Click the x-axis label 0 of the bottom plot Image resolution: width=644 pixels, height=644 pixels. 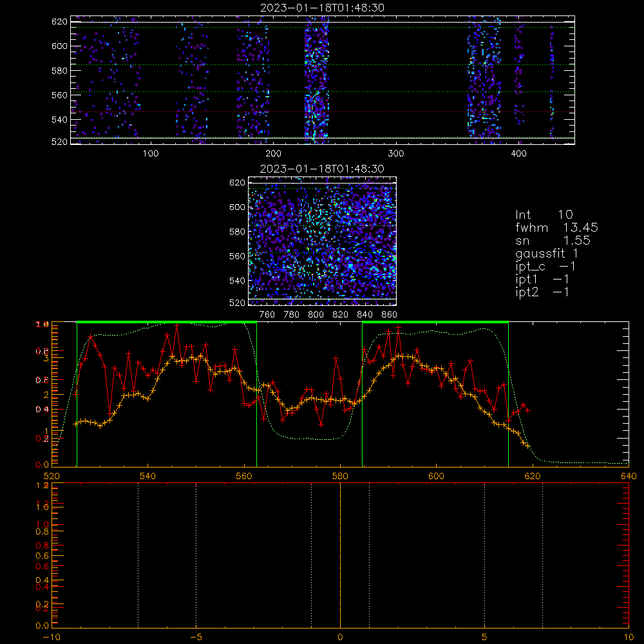340,638
